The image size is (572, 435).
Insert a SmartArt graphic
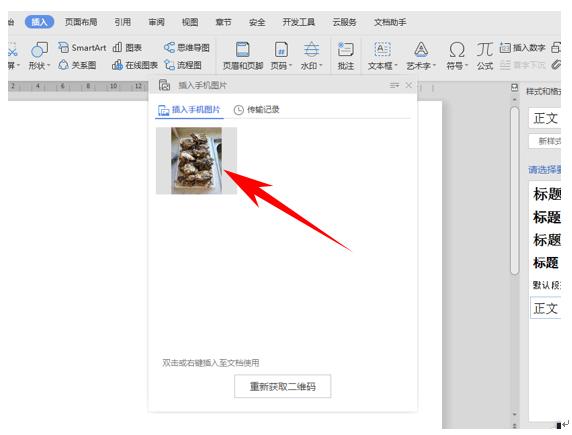(x=82, y=47)
